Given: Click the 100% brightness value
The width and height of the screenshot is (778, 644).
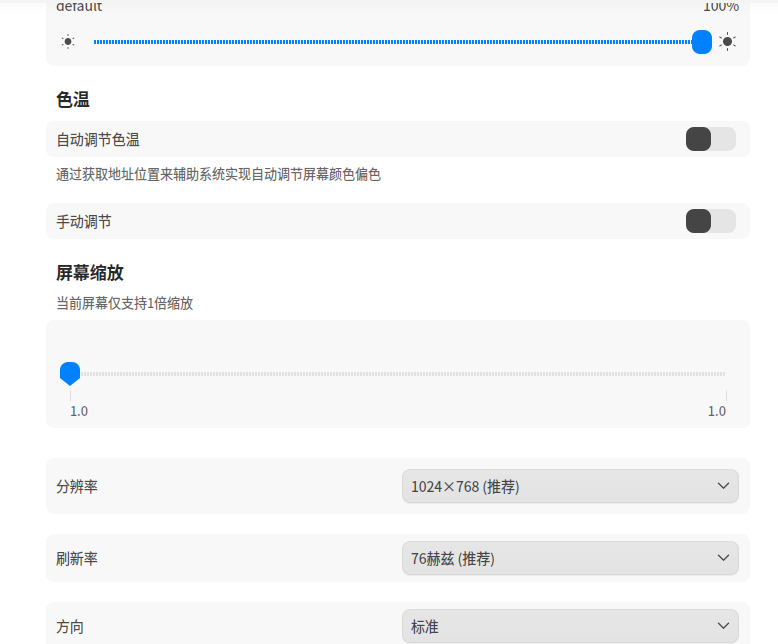Looking at the screenshot, I should coord(721,6).
